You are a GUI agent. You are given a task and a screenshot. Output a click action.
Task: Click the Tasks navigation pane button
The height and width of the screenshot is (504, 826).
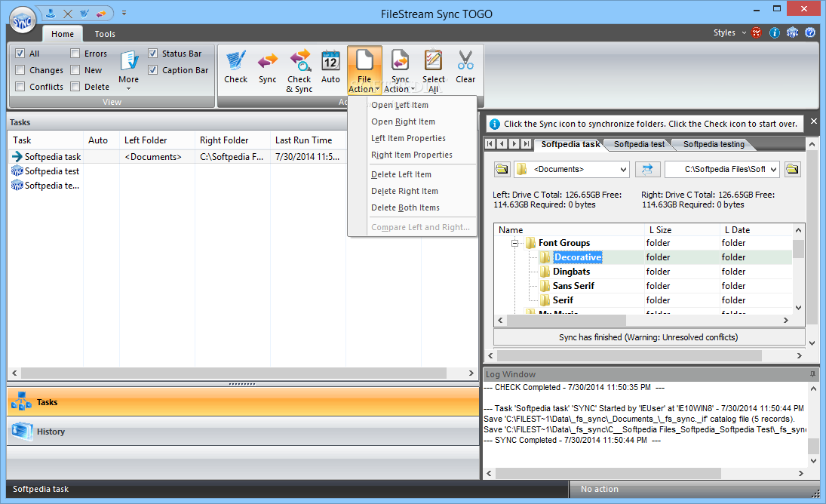pyautogui.click(x=242, y=402)
